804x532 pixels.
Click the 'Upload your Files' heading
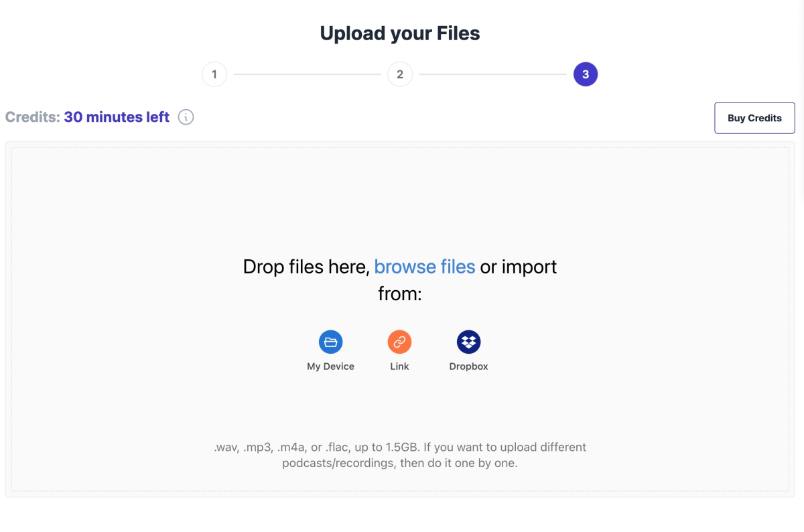click(x=400, y=34)
